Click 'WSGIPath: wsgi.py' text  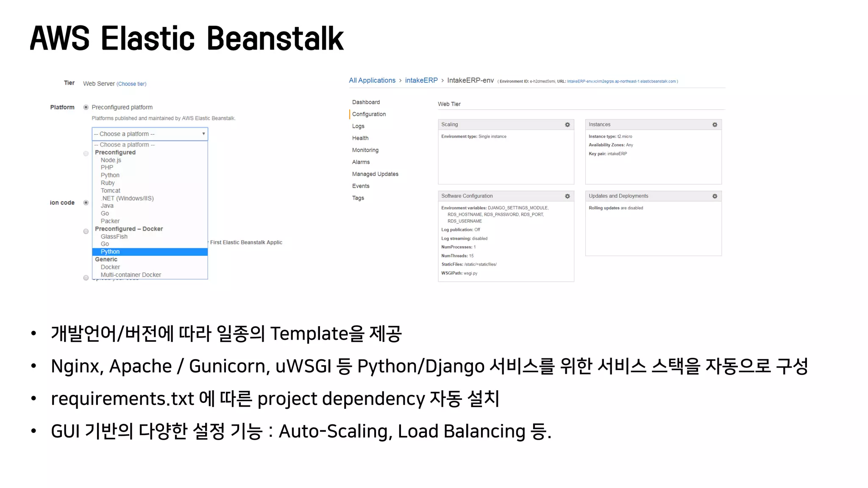pyautogui.click(x=459, y=273)
